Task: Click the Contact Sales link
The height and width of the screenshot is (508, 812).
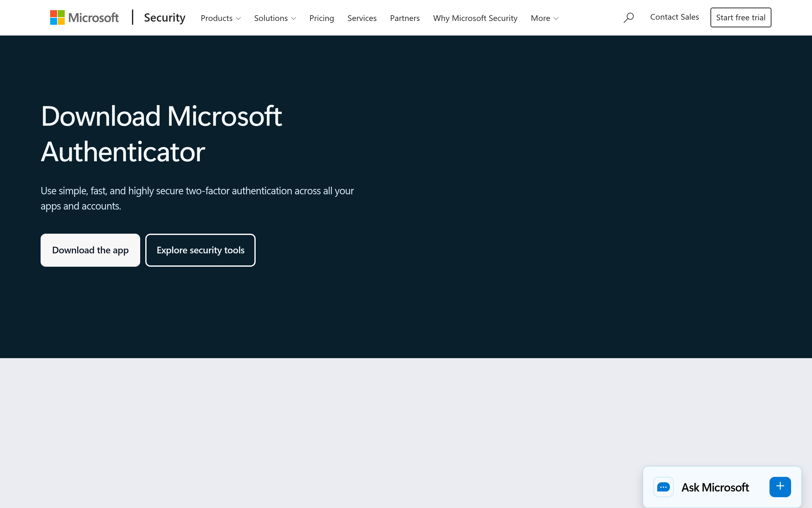Action: tap(674, 17)
